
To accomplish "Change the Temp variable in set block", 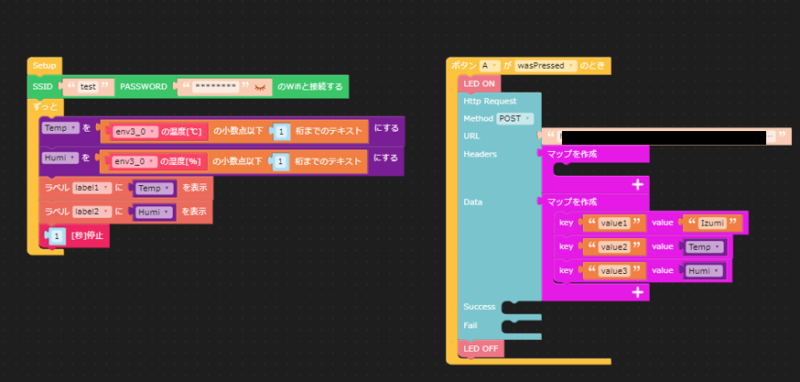I will pos(60,128).
